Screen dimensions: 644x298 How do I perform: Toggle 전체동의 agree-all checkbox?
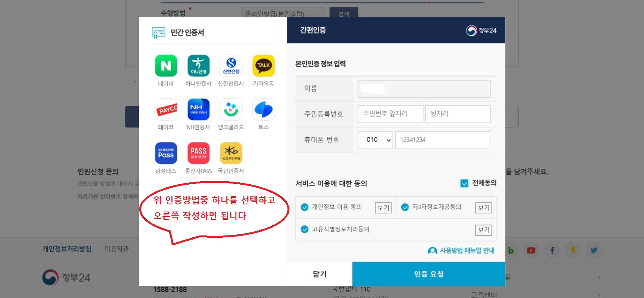tap(464, 184)
